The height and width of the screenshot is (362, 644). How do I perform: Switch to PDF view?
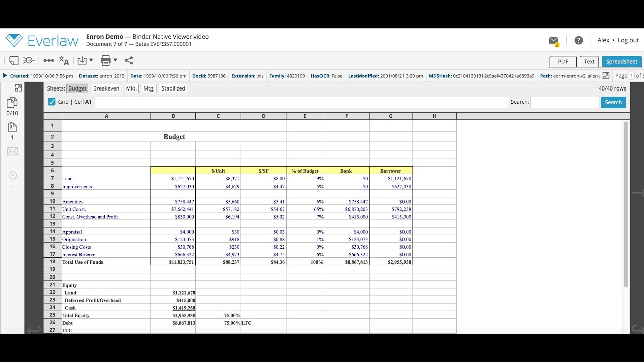pos(563,61)
